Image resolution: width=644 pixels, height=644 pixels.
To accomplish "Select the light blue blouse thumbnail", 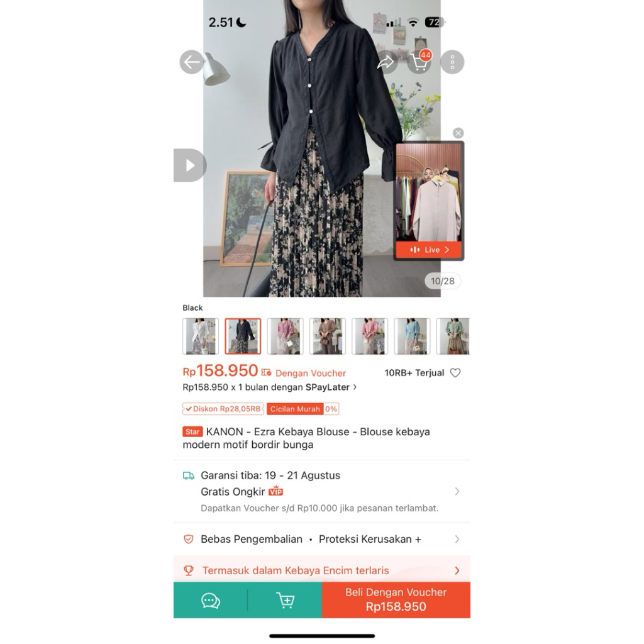I will [x=413, y=336].
